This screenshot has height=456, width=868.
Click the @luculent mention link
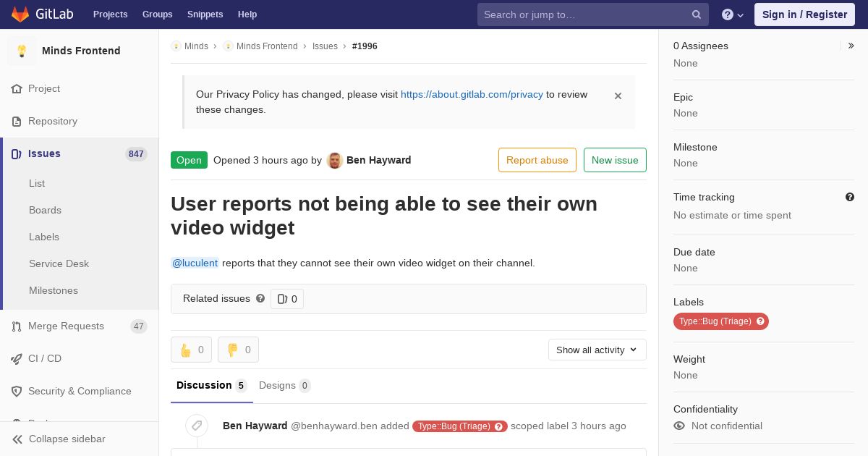click(x=195, y=263)
